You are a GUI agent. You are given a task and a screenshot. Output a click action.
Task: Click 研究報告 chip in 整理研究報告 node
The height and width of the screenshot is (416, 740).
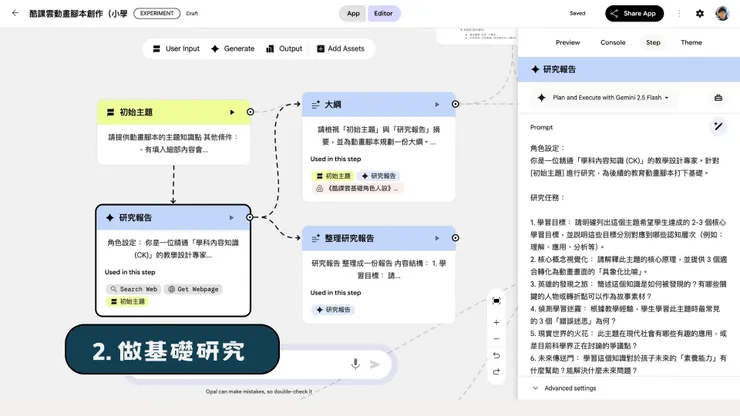333,310
